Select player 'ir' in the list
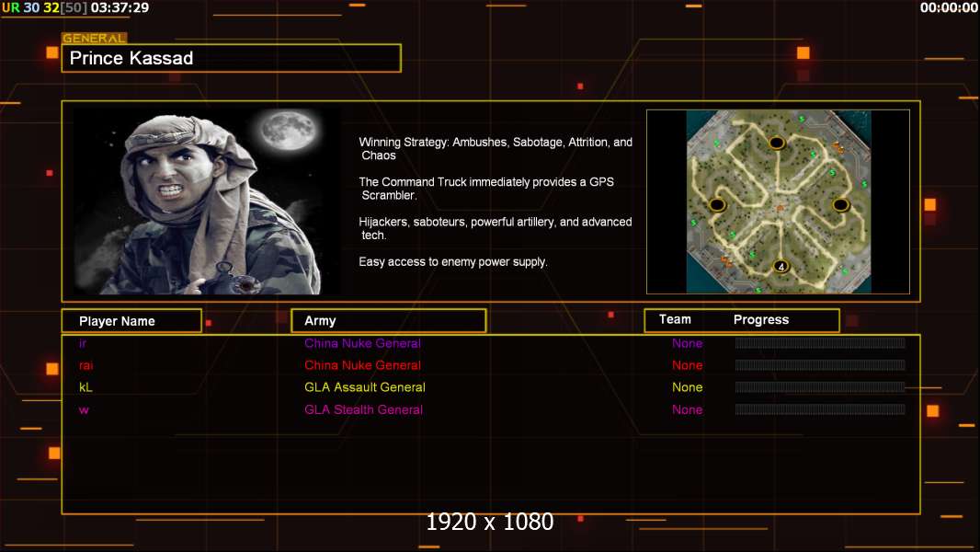980x552 pixels. [83, 343]
